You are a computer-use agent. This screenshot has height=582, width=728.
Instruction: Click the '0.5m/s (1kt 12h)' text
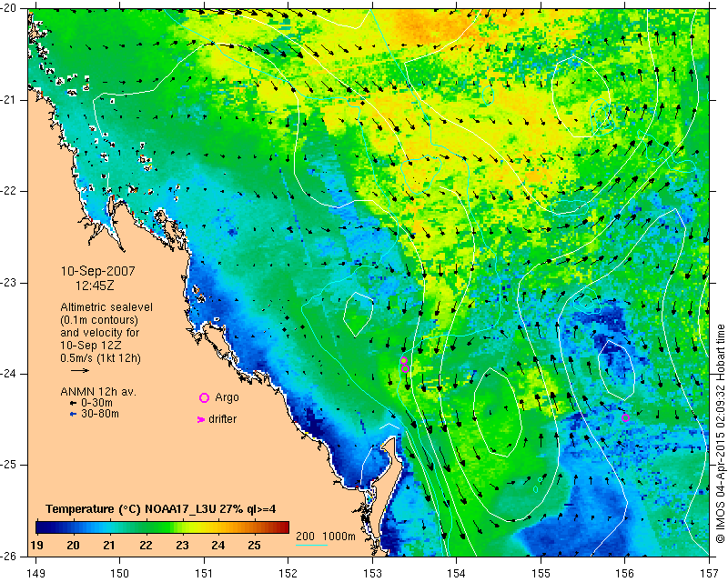point(100,358)
